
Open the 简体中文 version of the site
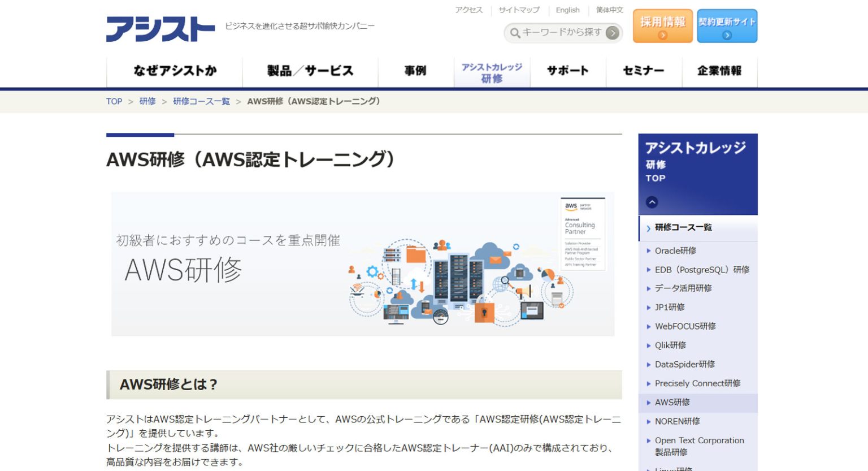point(609,10)
